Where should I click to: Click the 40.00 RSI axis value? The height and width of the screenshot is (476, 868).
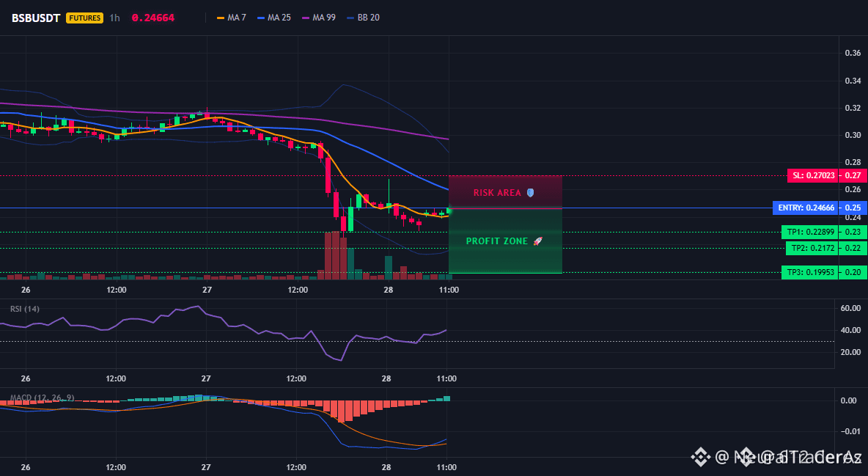pos(850,330)
